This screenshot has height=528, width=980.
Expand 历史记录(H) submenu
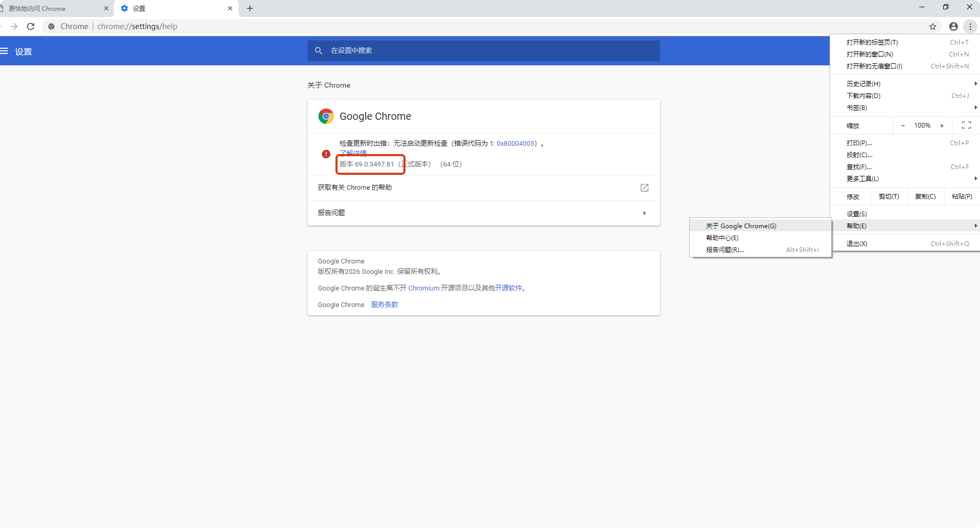click(x=905, y=84)
